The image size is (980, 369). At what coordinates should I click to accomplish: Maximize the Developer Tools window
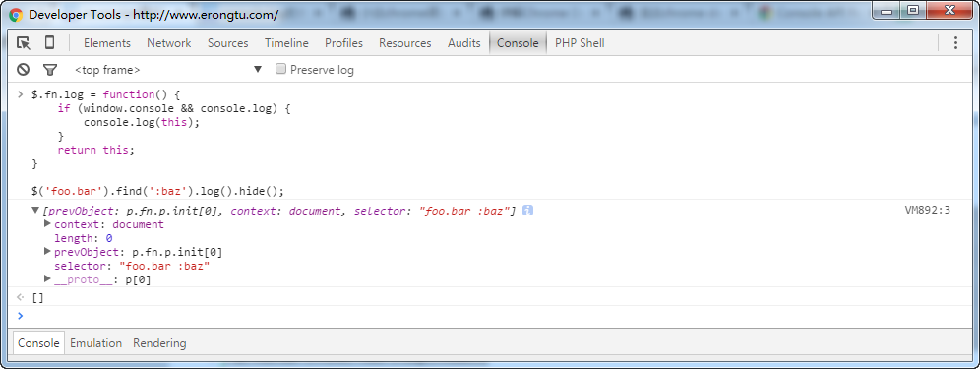tap(913, 10)
